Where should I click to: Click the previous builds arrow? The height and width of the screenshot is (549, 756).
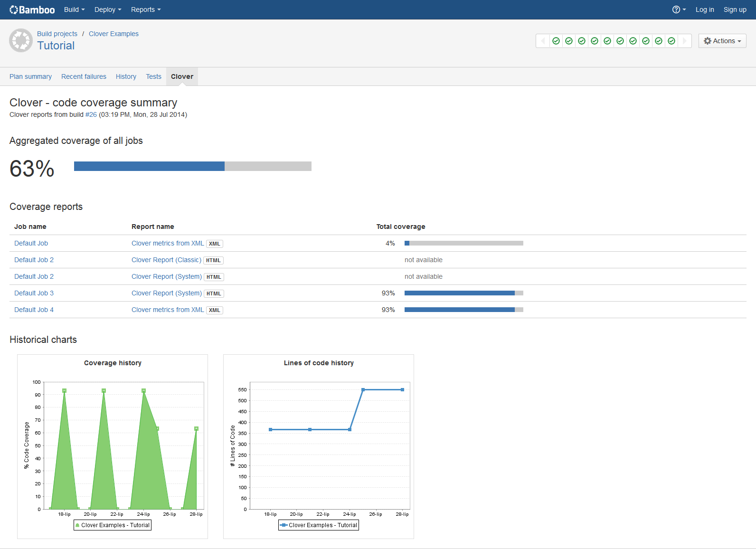point(543,41)
